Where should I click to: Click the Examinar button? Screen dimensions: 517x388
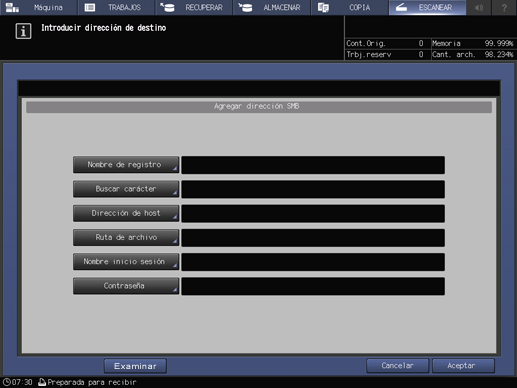point(135,366)
